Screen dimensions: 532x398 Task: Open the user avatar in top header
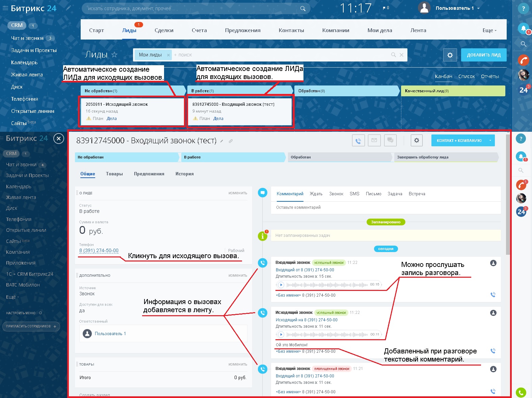(x=424, y=8)
